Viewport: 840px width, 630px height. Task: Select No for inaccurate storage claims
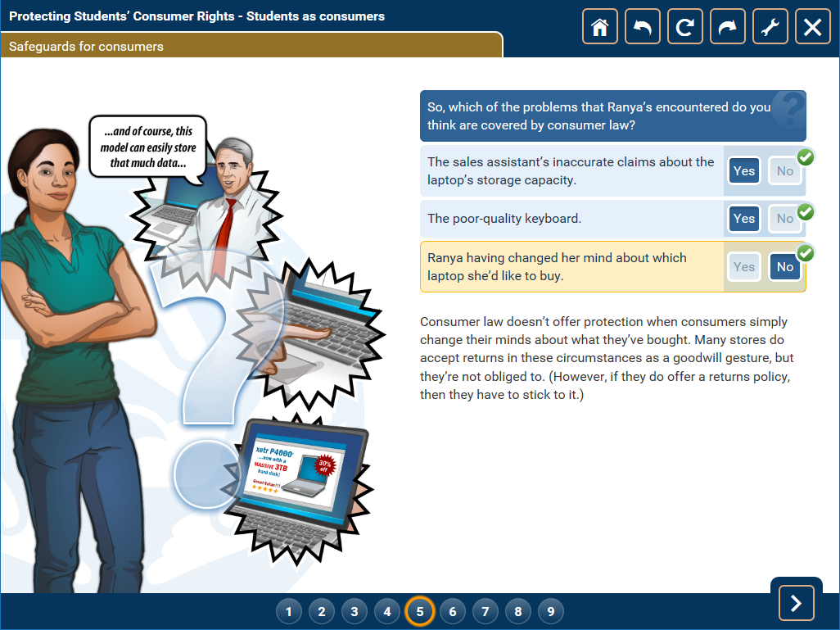click(784, 171)
